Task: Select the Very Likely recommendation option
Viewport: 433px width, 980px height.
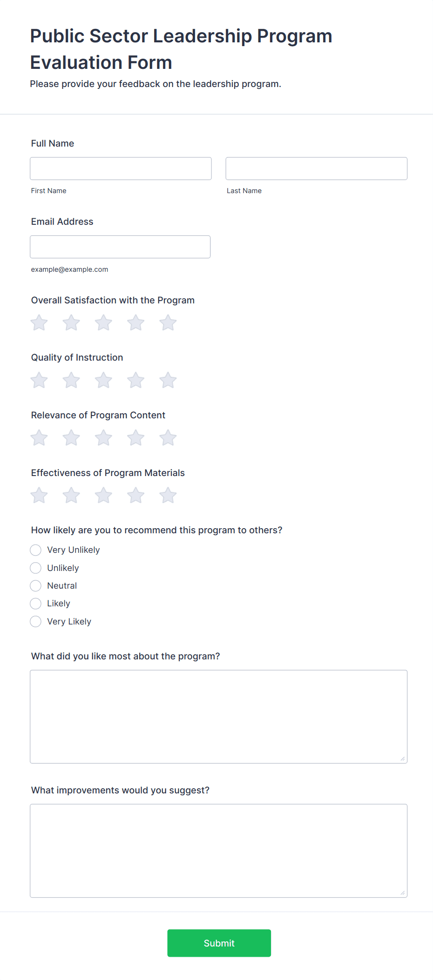Action: point(35,621)
